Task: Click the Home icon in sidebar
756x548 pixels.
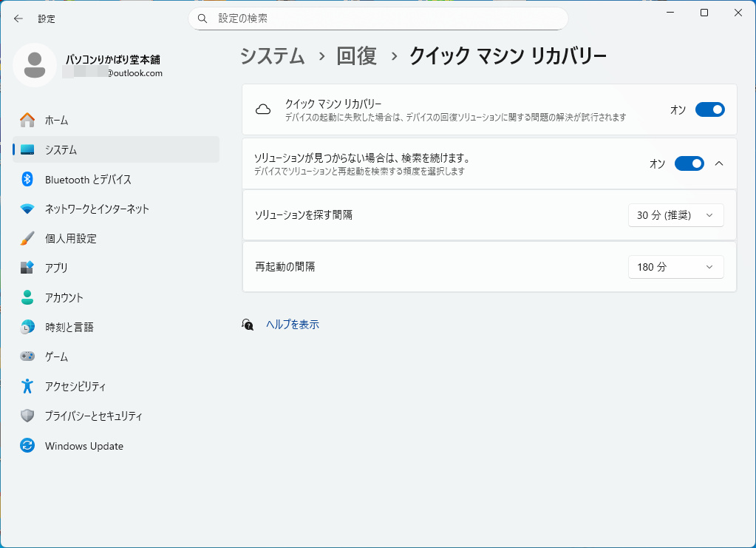Action: coord(27,120)
